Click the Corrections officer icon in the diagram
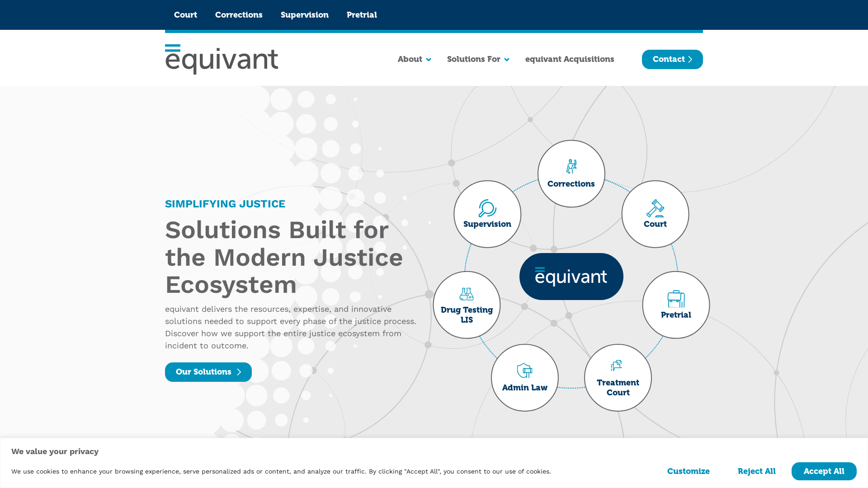 571,166
